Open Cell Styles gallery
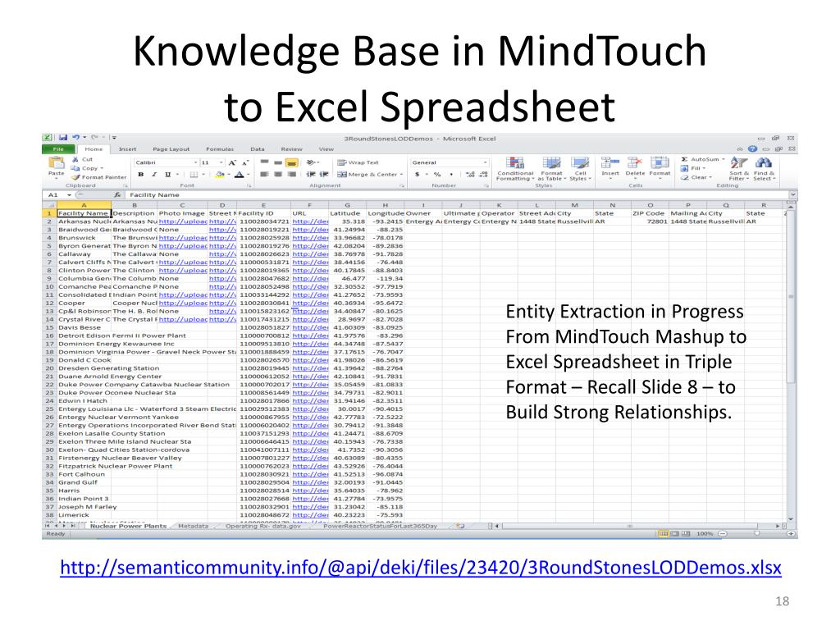The image size is (840, 630). click(x=580, y=169)
